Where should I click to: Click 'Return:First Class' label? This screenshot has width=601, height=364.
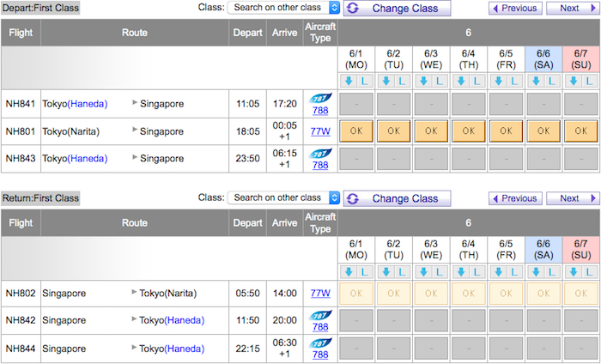click(40, 198)
